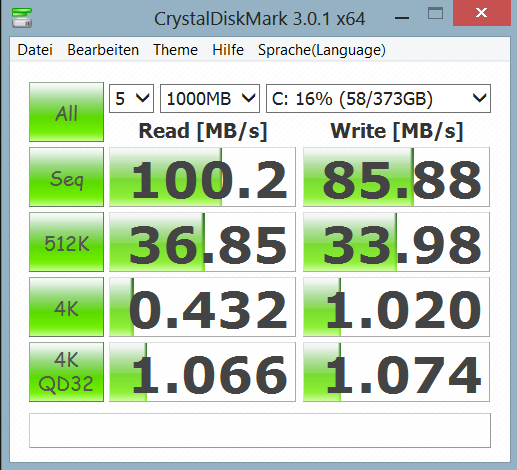Viewport: 517px width, 470px height.
Task: Start the Seq sequential test
Action: click(66, 177)
